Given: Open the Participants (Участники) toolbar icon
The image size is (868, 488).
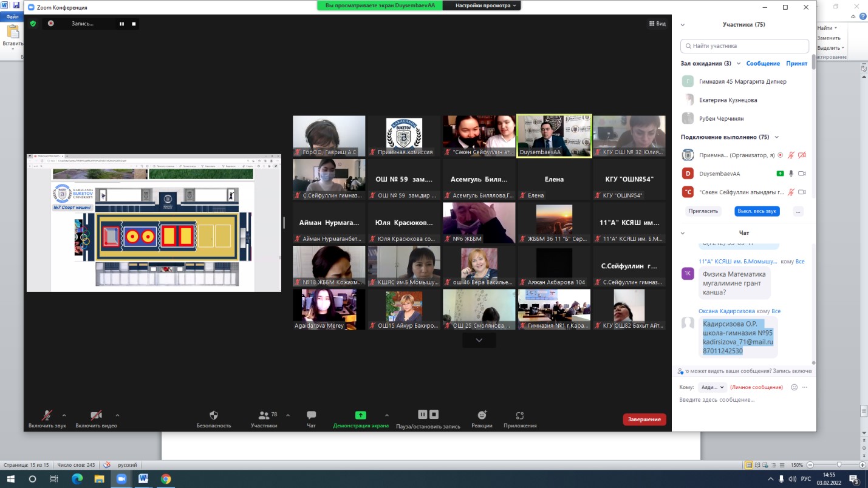Looking at the screenshot, I should [x=264, y=416].
